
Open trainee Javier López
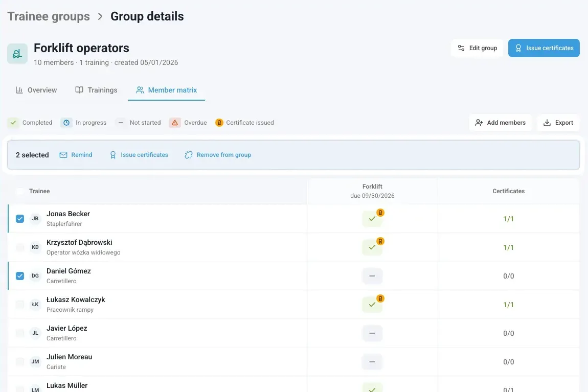[67, 328]
